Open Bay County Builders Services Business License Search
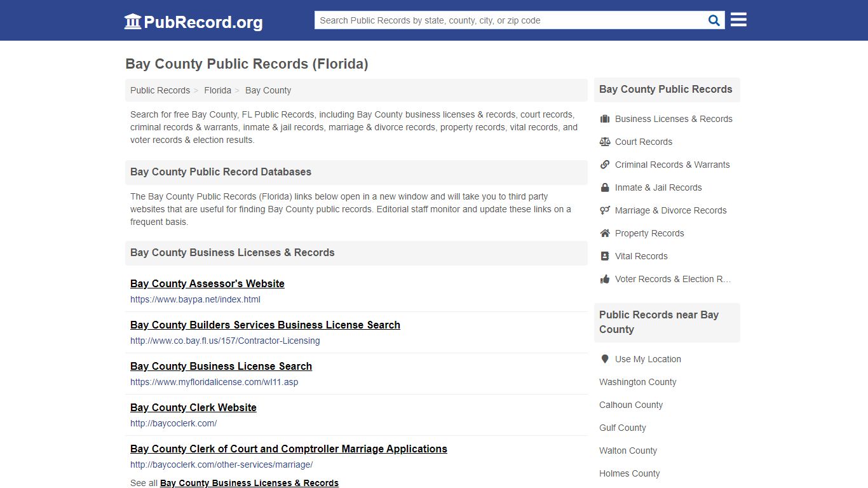This screenshot has width=868, height=488. tap(265, 325)
